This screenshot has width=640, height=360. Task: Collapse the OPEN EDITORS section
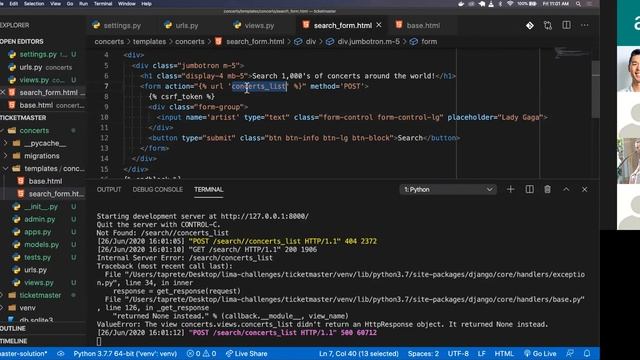click(x=22, y=42)
